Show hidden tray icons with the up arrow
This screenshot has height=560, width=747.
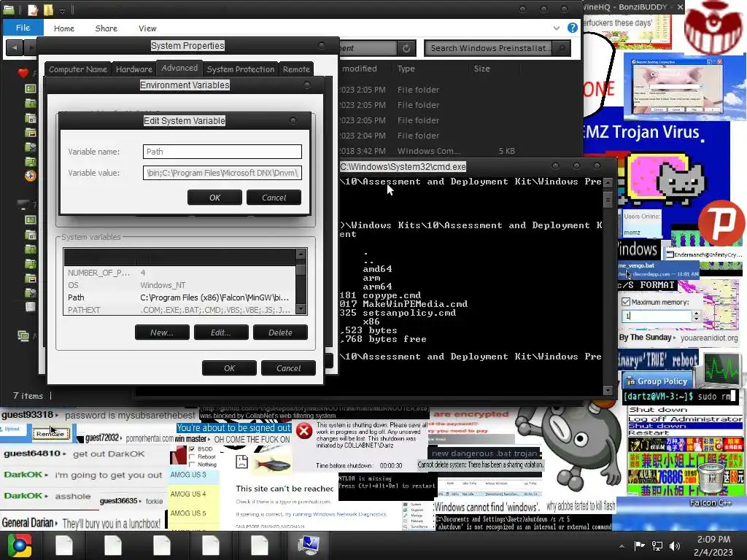click(622, 546)
